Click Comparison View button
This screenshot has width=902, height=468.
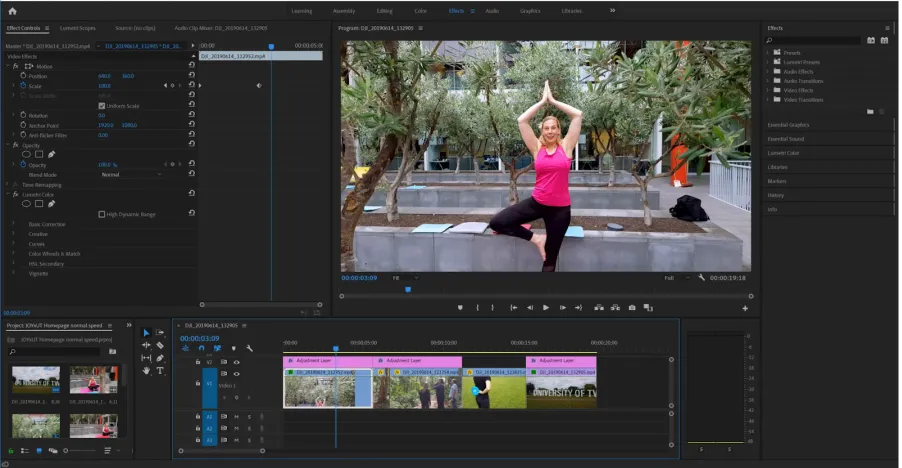648,308
